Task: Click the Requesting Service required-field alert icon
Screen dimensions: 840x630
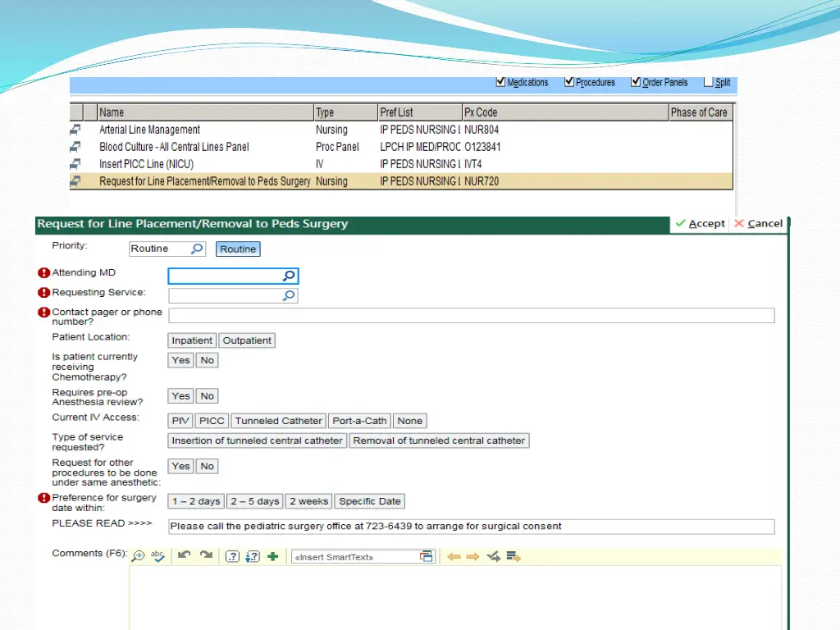Action: pos(44,293)
